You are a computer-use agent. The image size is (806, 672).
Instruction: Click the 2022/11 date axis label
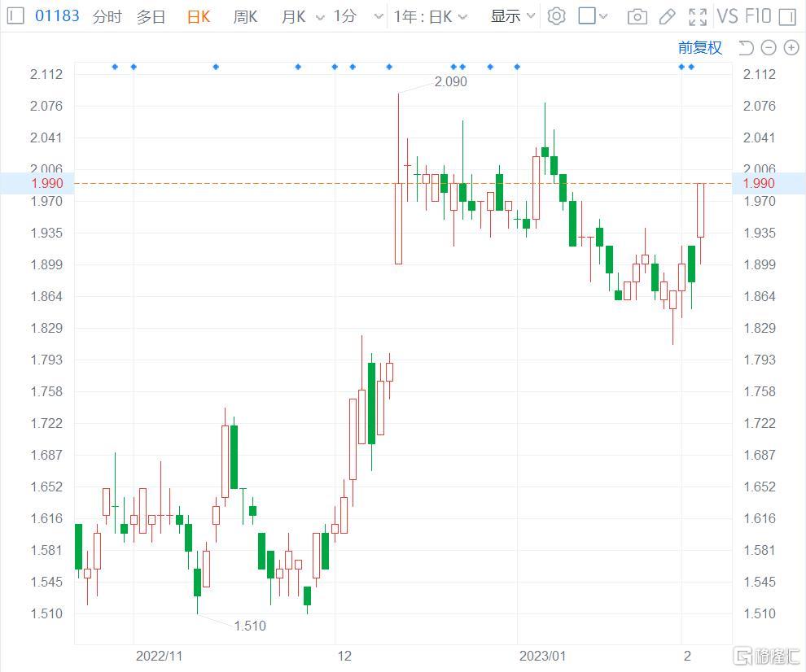coord(159,656)
